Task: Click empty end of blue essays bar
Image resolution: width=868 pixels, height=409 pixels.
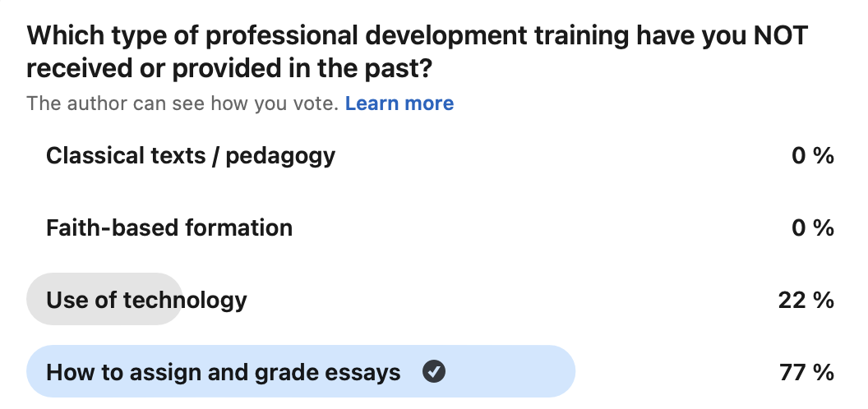Action: pyautogui.click(x=510, y=371)
